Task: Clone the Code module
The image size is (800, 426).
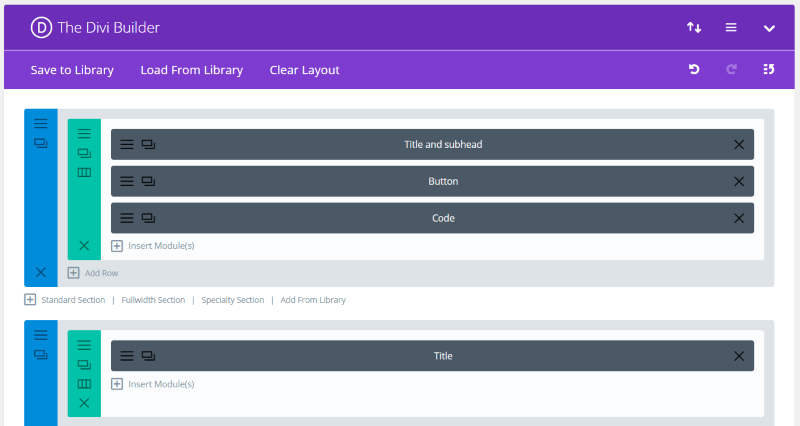Action: pos(148,218)
